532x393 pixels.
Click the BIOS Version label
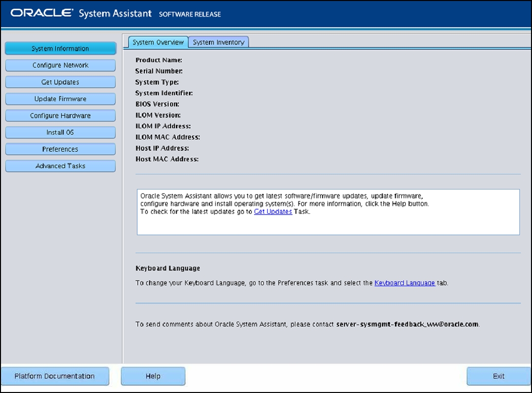pyautogui.click(x=158, y=104)
